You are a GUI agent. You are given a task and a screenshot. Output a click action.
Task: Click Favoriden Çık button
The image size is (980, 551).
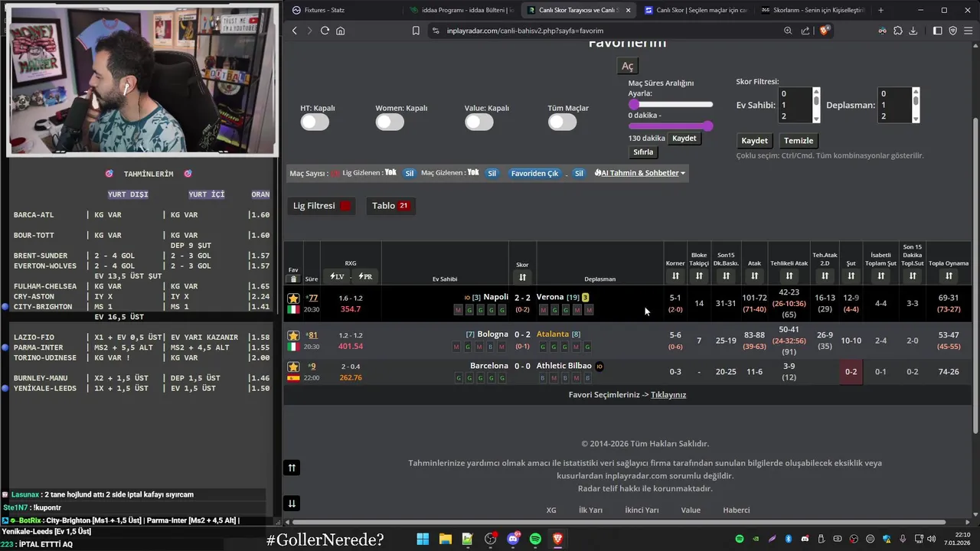[x=534, y=173]
